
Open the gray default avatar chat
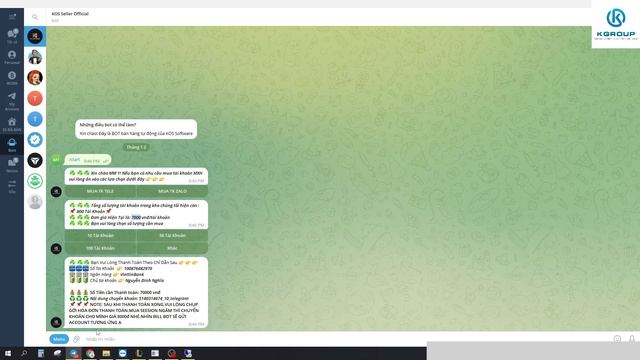click(x=35, y=202)
